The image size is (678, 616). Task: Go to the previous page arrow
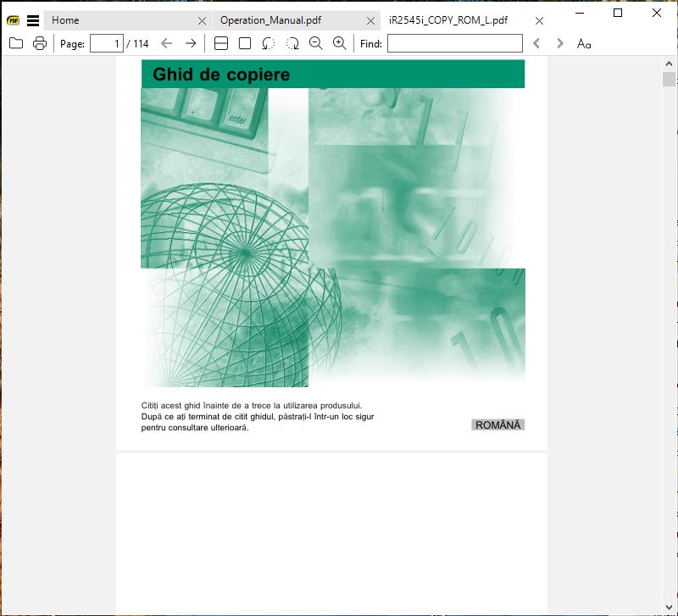(x=167, y=44)
